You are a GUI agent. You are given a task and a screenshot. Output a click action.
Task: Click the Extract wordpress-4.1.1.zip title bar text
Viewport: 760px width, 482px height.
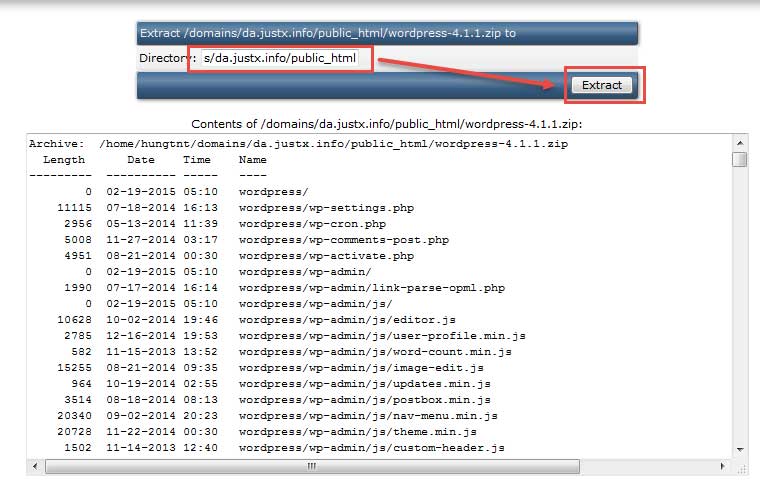click(x=328, y=33)
